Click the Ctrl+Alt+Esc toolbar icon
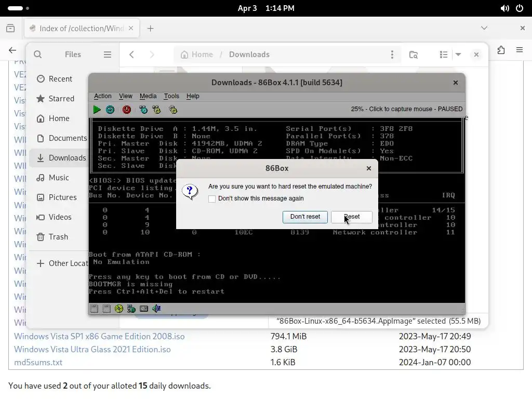The height and width of the screenshot is (399, 532). [156, 110]
